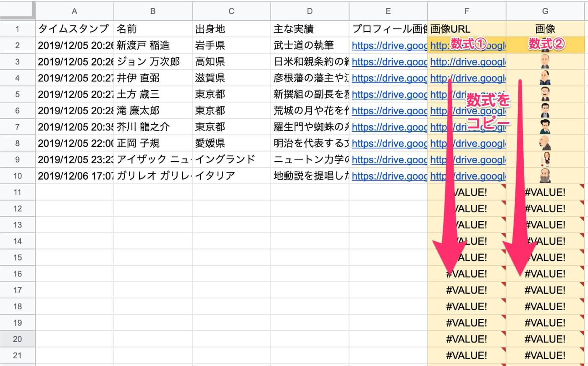
Task: Select row 20 by its row number
Action: [17, 338]
